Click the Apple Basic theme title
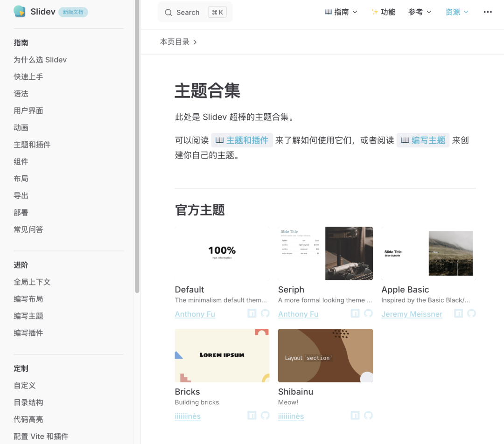This screenshot has width=504, height=444. coord(405,290)
